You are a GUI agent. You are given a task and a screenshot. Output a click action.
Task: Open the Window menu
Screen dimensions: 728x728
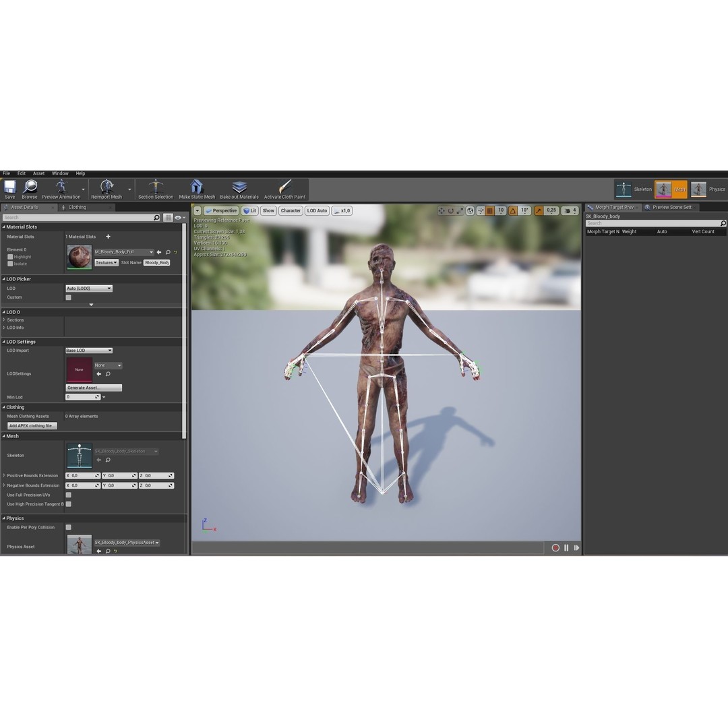click(60, 173)
